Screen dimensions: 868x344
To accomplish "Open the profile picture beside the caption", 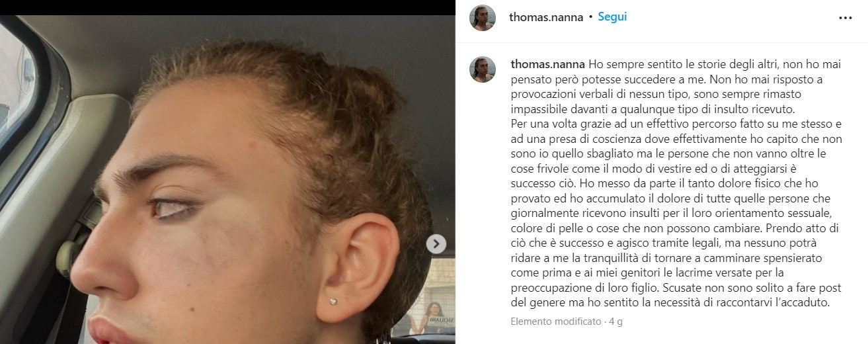I will click(483, 69).
